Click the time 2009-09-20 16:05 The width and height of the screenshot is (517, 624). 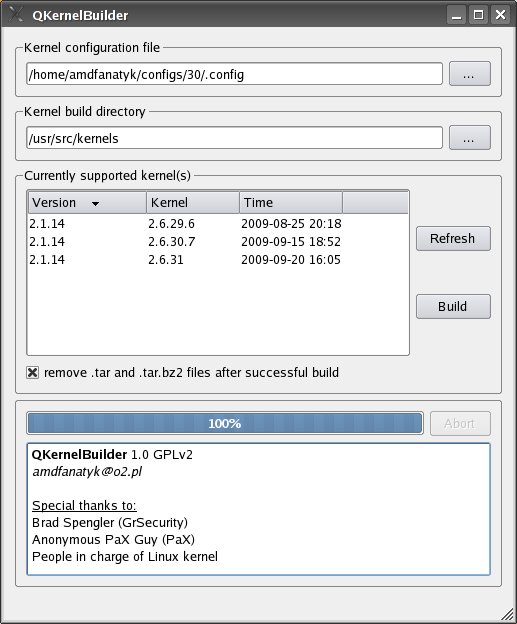[291, 259]
